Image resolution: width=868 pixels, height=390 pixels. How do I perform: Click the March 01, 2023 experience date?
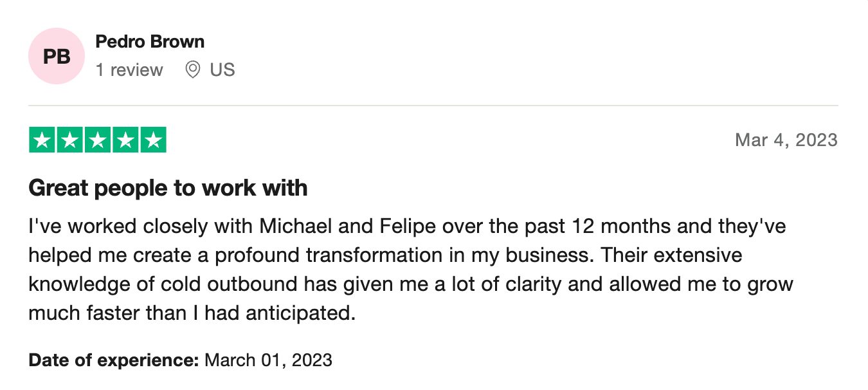(x=268, y=359)
